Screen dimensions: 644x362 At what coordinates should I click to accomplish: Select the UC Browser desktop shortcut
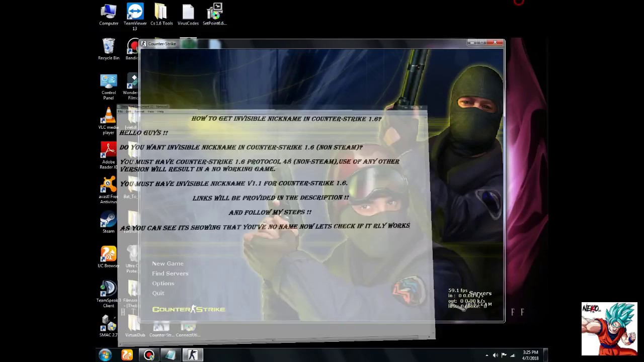[108, 257]
